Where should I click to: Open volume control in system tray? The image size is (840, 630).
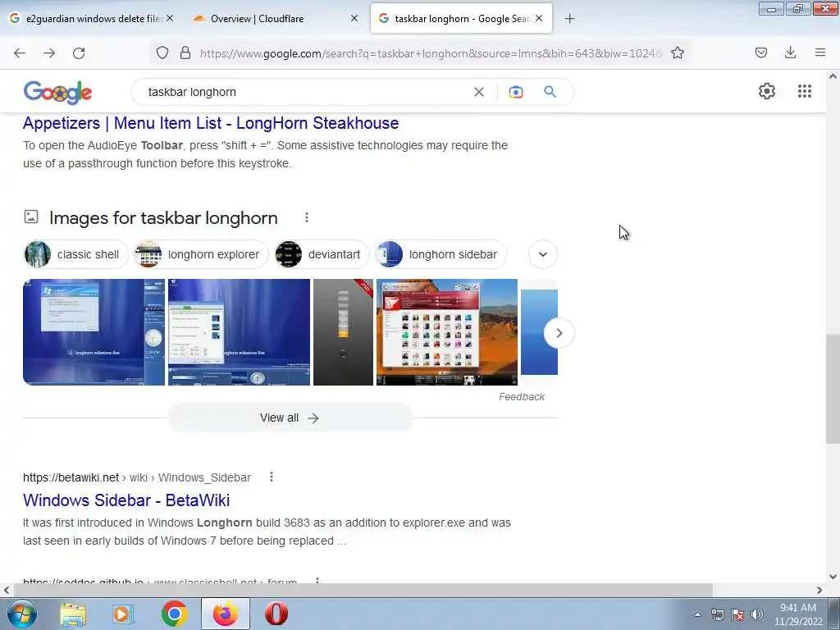pyautogui.click(x=757, y=614)
